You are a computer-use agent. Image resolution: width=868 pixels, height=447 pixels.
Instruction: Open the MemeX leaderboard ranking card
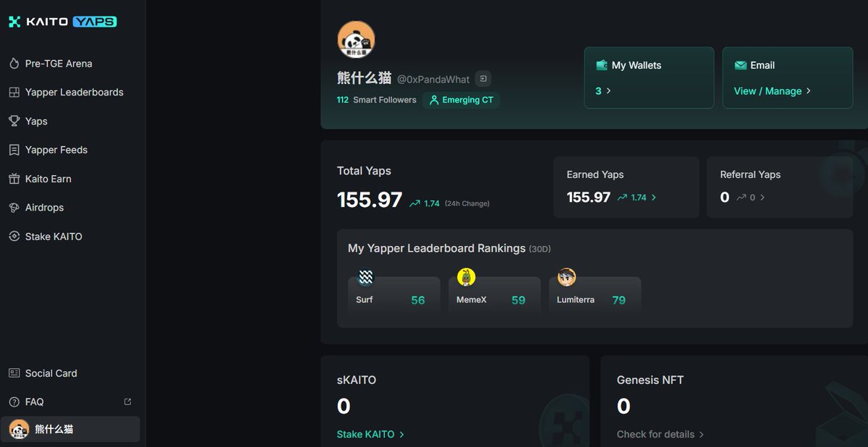pos(495,297)
